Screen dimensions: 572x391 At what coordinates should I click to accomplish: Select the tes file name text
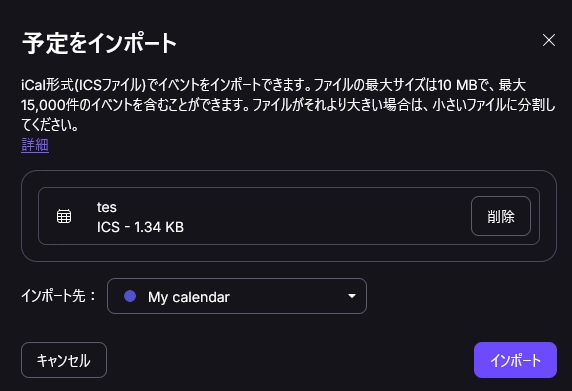pyautogui.click(x=107, y=207)
